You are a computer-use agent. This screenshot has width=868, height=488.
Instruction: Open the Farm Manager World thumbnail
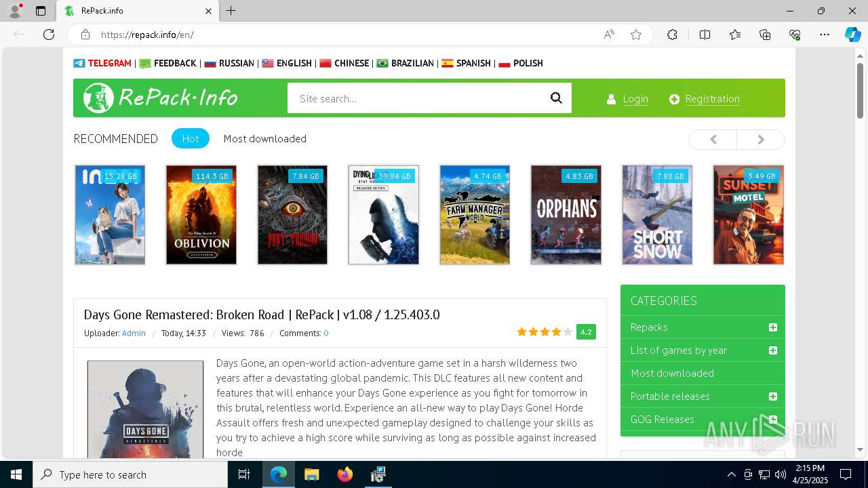475,215
